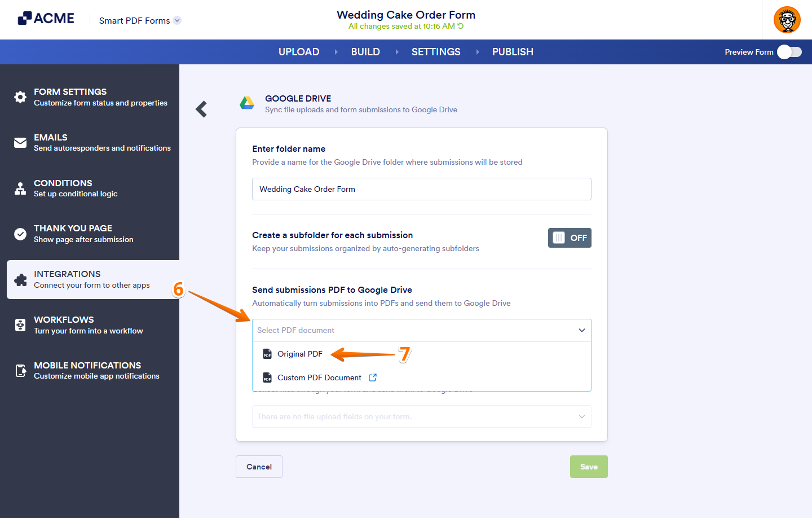This screenshot has width=812, height=518.
Task: Click the Google Drive integration logo
Action: [x=247, y=103]
